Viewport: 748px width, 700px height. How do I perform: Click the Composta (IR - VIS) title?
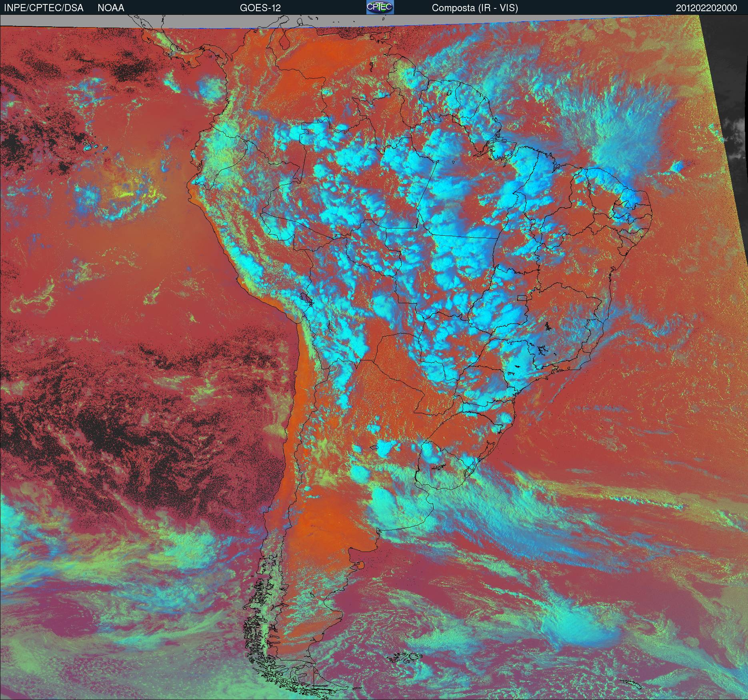click(475, 8)
